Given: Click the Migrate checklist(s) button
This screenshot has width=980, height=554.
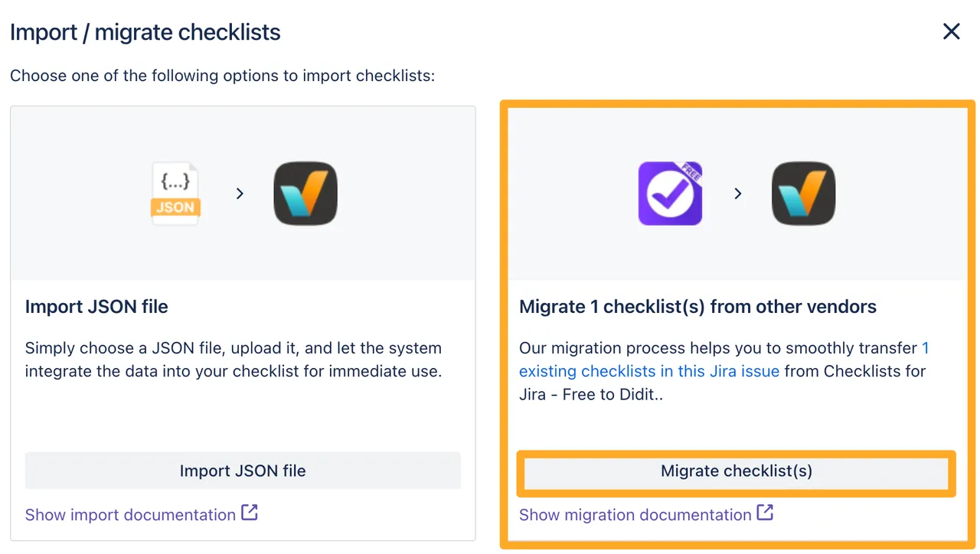Looking at the screenshot, I should pos(736,471).
